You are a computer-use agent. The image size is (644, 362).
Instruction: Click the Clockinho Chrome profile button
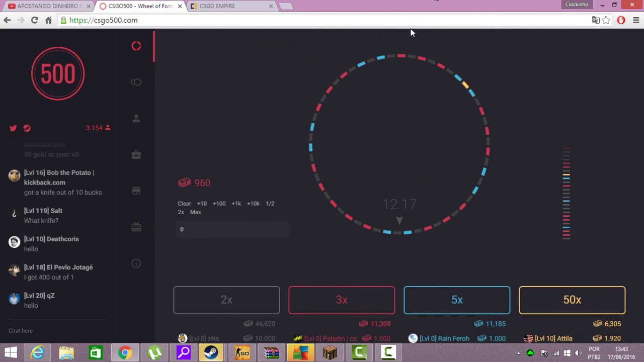[x=577, y=5]
